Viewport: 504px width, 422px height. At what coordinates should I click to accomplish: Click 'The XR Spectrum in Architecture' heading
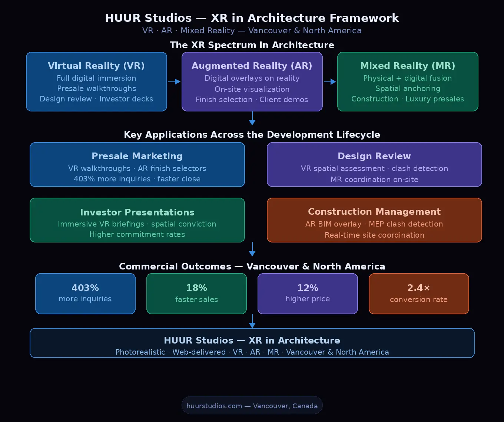tap(252, 45)
